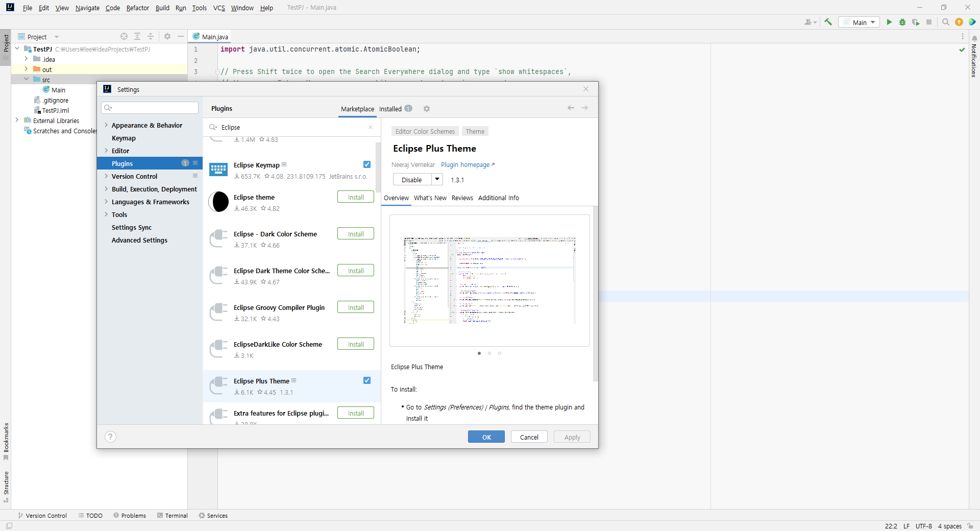
Task: Open the Terminal tool window
Action: click(173, 516)
